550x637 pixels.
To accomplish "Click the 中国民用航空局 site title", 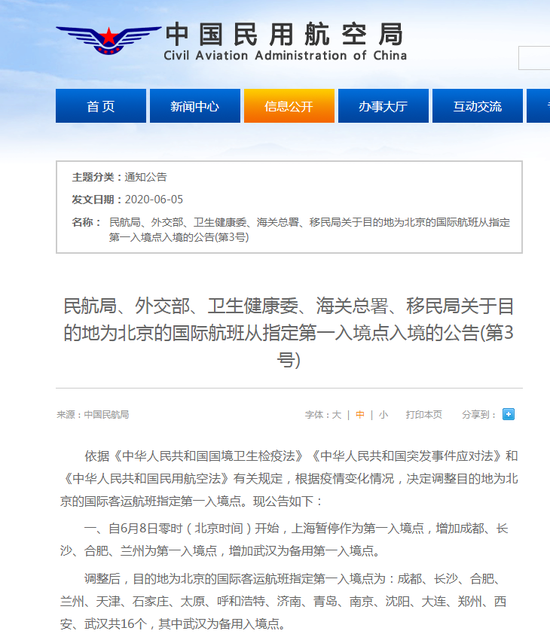I will point(284,34).
